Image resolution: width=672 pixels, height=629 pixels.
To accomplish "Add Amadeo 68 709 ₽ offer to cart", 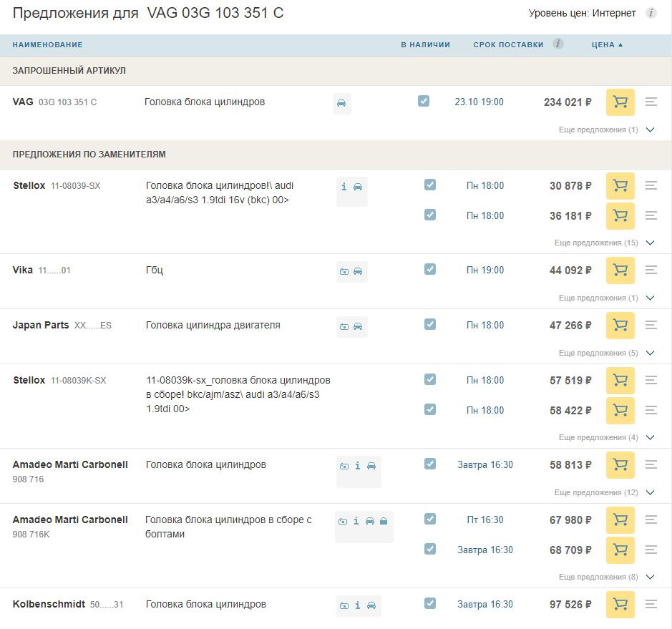I will tap(620, 550).
